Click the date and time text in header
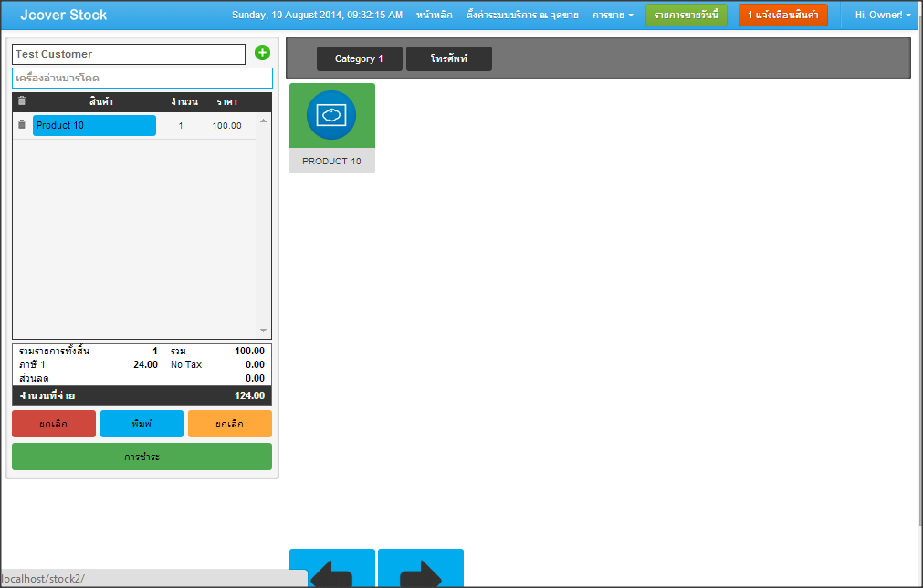The height and width of the screenshot is (588, 923). pyautogui.click(x=318, y=16)
